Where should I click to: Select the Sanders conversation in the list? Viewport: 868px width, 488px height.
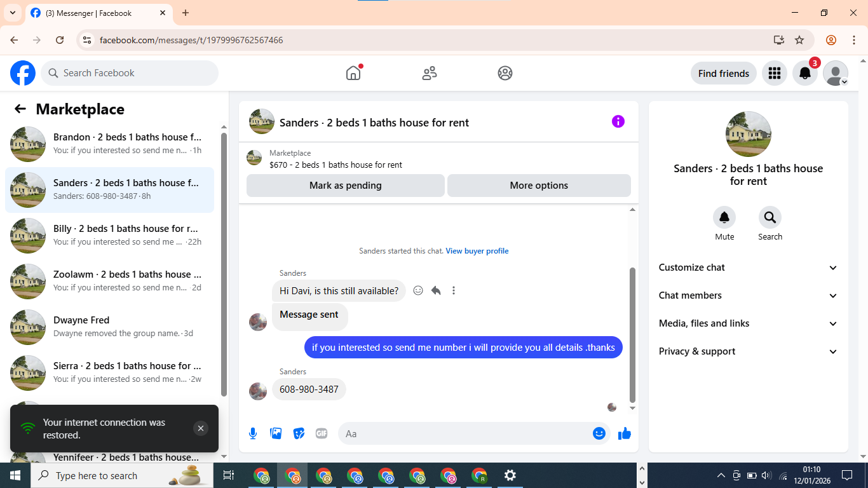pos(109,190)
